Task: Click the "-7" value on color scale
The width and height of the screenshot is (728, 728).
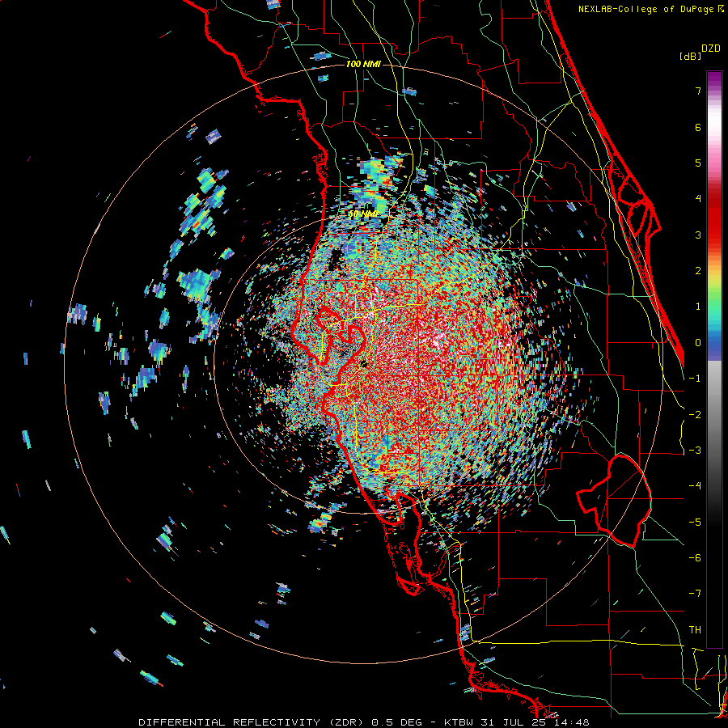Action: [695, 594]
